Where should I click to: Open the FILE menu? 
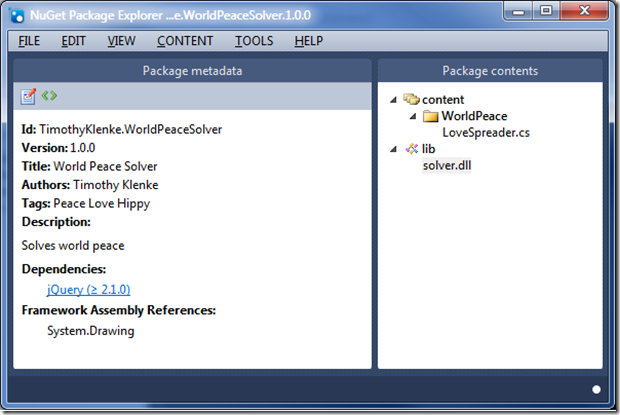coord(29,41)
